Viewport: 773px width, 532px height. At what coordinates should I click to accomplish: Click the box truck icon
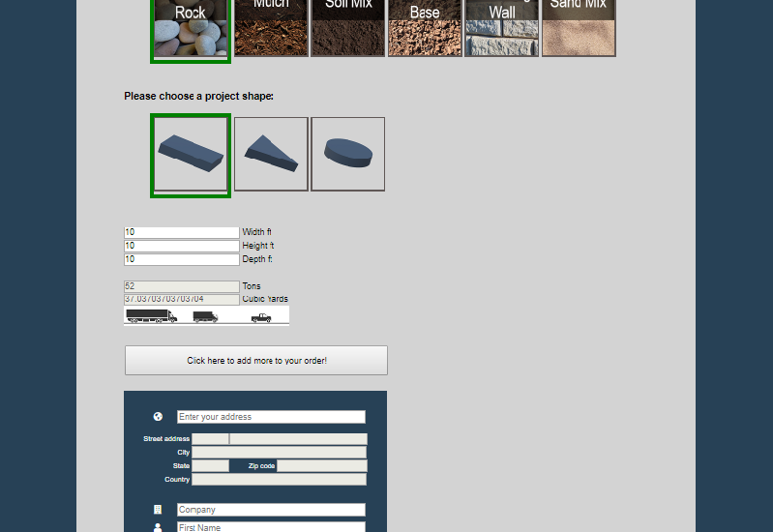coord(205,316)
